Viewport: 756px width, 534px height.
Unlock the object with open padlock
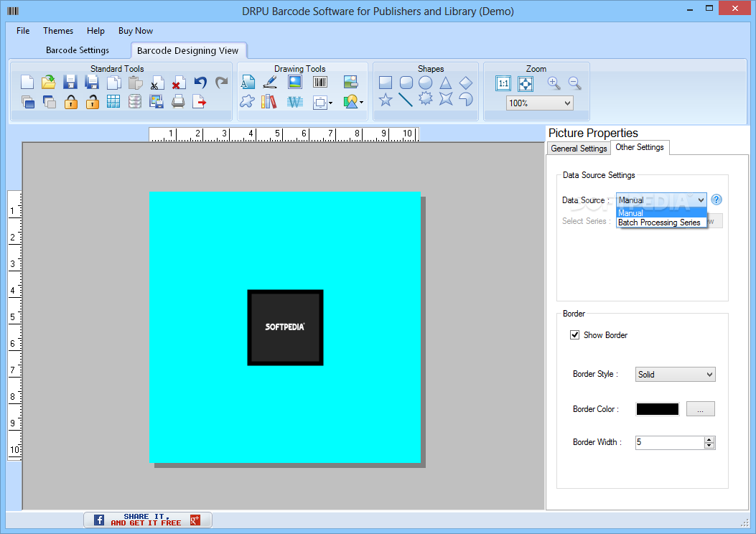(x=92, y=101)
